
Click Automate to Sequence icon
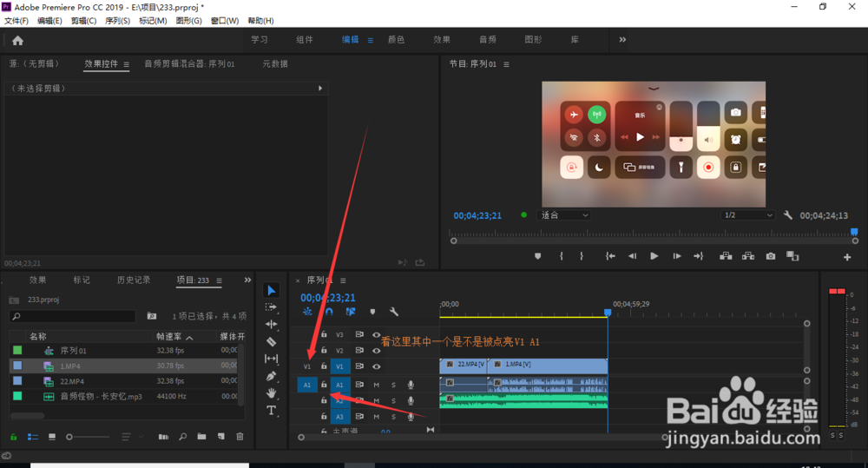point(163,437)
